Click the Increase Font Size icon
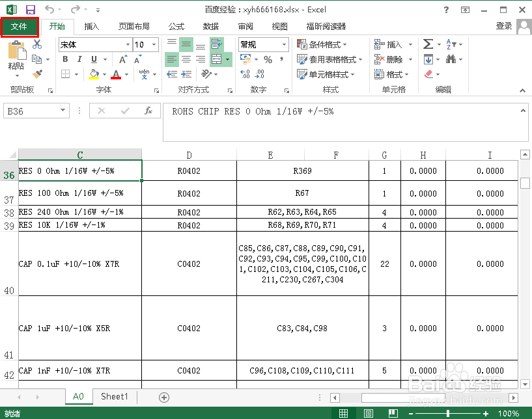The width and height of the screenshot is (532, 419). pyautogui.click(x=122, y=59)
